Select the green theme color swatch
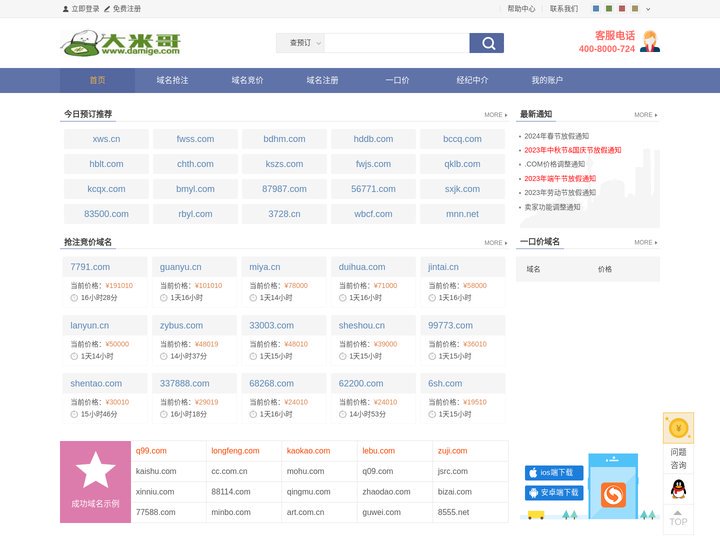The image size is (720, 540). coord(609,9)
